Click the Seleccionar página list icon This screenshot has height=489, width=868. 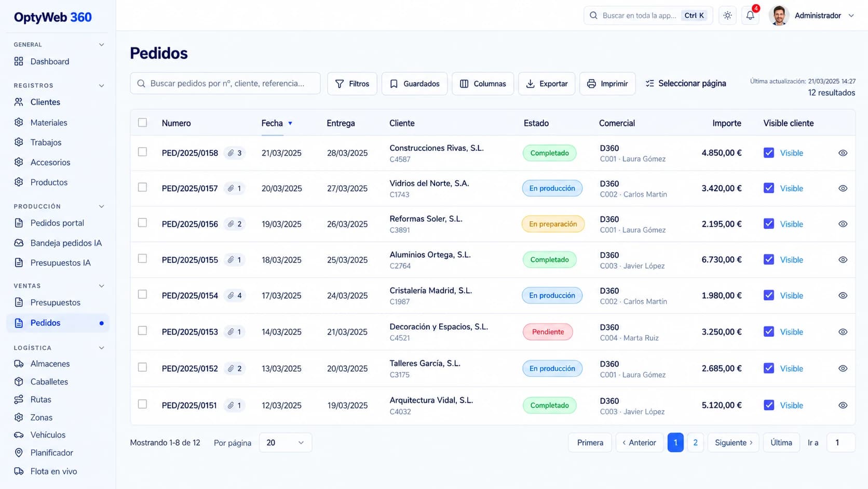tap(649, 83)
